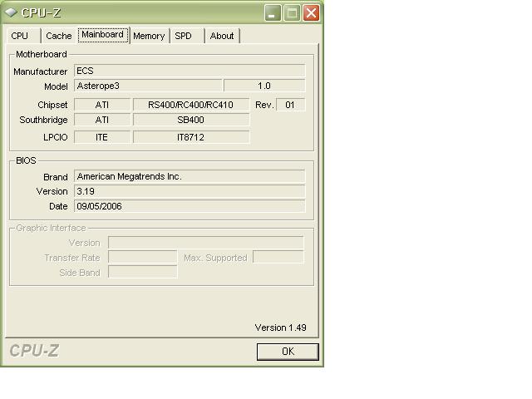
Task: Click the BIOS Brand label
Action: click(56, 177)
